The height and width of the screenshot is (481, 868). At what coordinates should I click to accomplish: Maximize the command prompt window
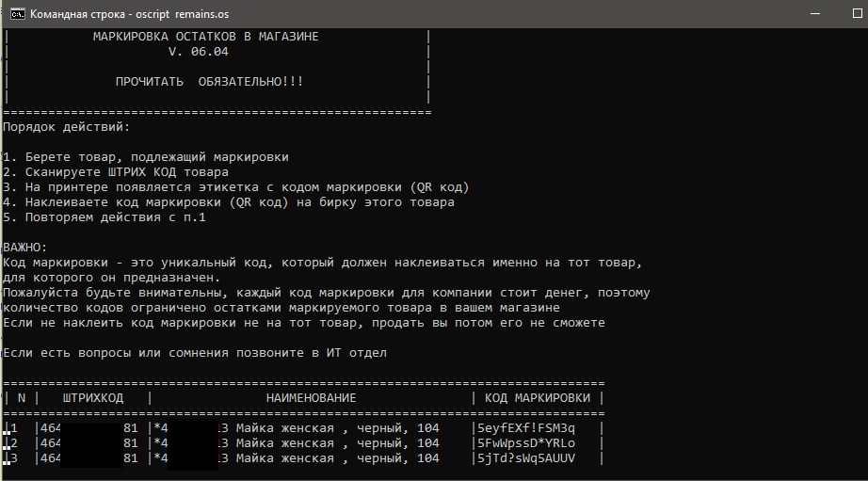(857, 14)
